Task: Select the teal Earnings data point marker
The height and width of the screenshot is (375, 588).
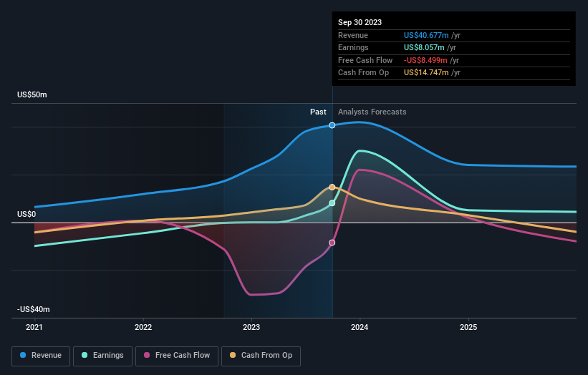Action: (x=332, y=203)
